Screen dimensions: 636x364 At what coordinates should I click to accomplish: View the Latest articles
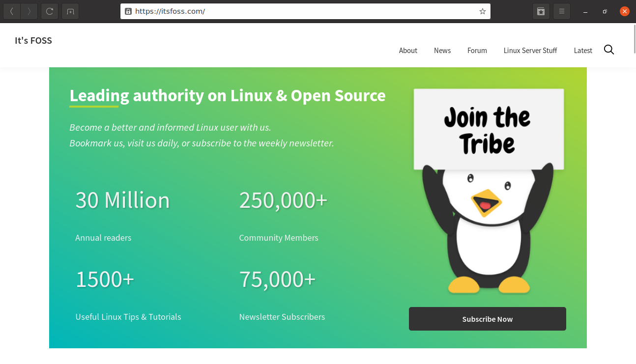tap(582, 50)
